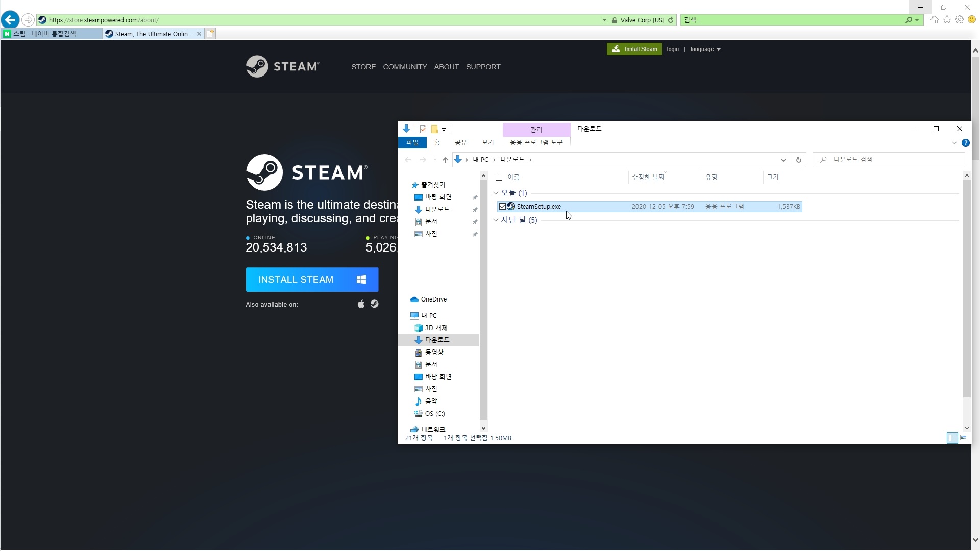Uncheck the SteamSetup.exe checkbox
Image resolution: width=980 pixels, height=551 pixels.
[502, 207]
